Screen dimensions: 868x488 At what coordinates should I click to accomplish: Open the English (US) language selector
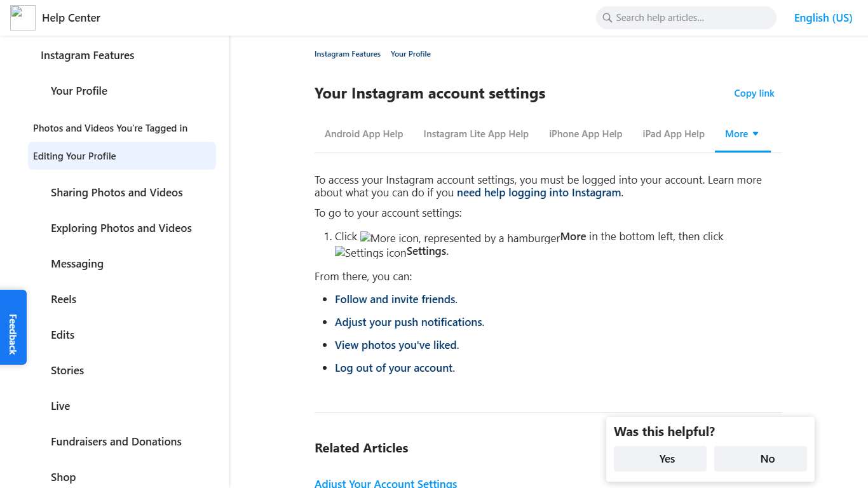pos(823,18)
